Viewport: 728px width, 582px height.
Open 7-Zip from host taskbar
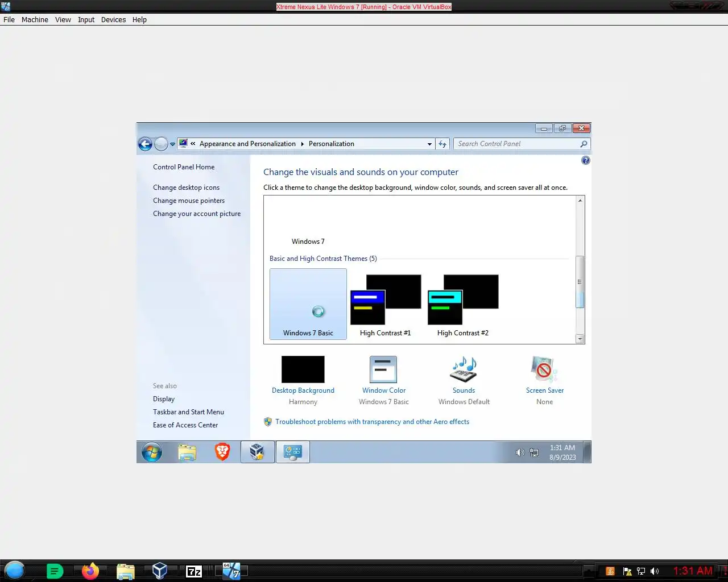point(194,571)
